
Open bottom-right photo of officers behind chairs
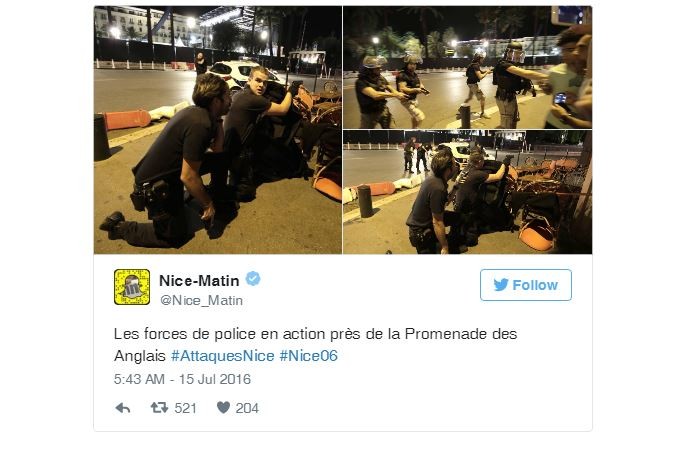pos(468,192)
